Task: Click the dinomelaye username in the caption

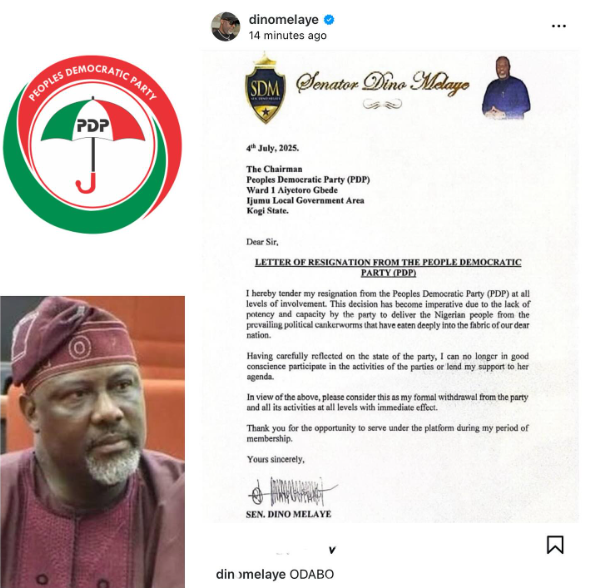Action: [250, 574]
